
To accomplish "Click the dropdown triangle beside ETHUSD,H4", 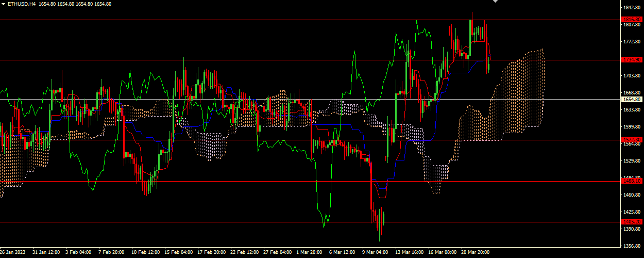I will click(4, 4).
